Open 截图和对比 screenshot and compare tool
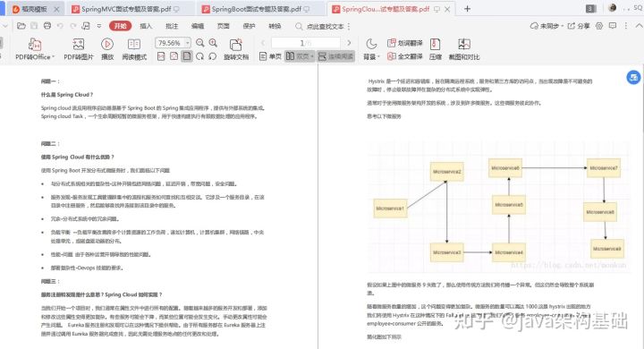644x349 pixels. pos(463,49)
